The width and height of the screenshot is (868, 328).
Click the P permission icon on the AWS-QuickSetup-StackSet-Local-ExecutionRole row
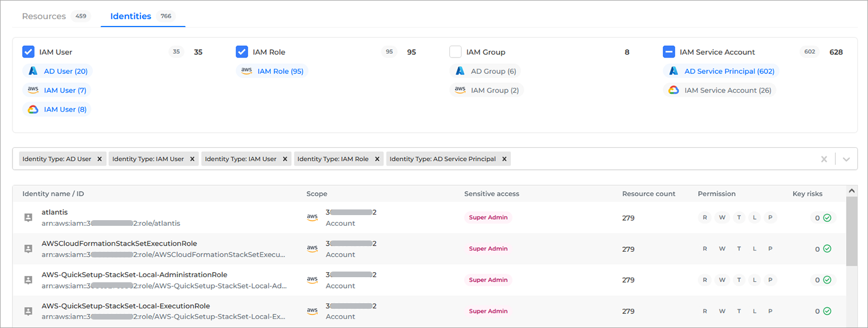click(771, 310)
